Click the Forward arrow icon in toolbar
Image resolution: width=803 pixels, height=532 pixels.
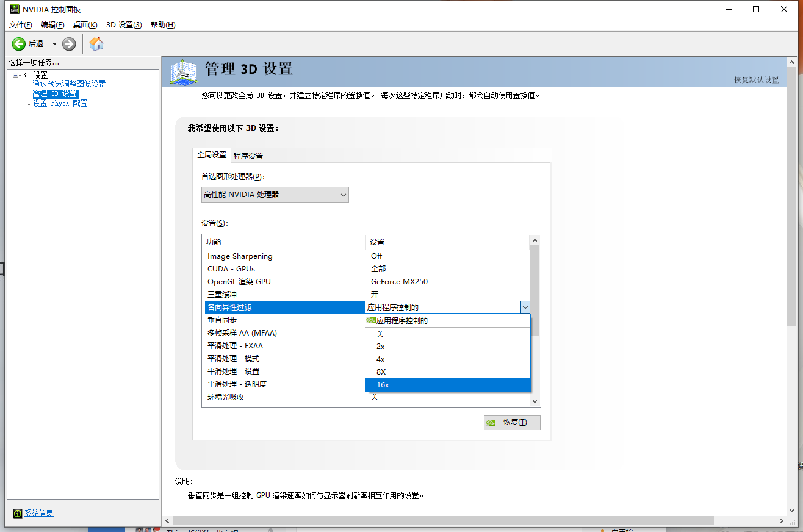pos(69,43)
